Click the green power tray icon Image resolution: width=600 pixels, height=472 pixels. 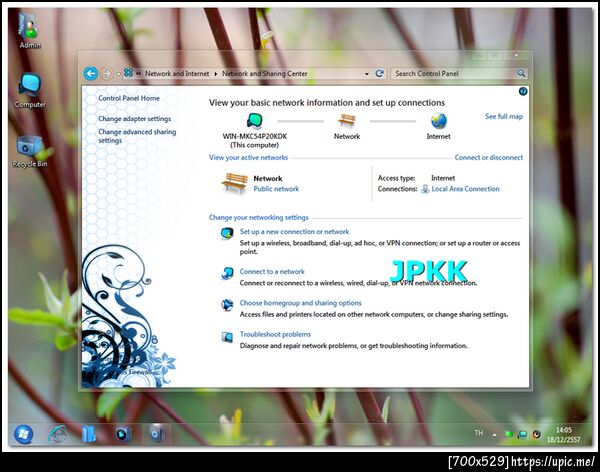tap(509, 434)
